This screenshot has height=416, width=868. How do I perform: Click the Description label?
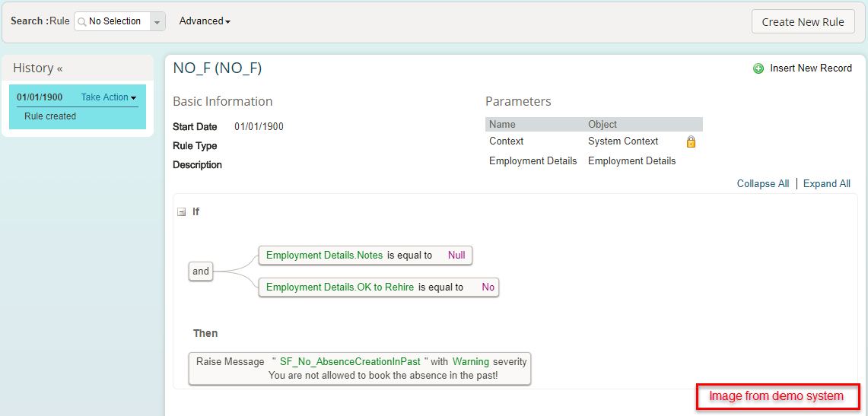point(198,165)
